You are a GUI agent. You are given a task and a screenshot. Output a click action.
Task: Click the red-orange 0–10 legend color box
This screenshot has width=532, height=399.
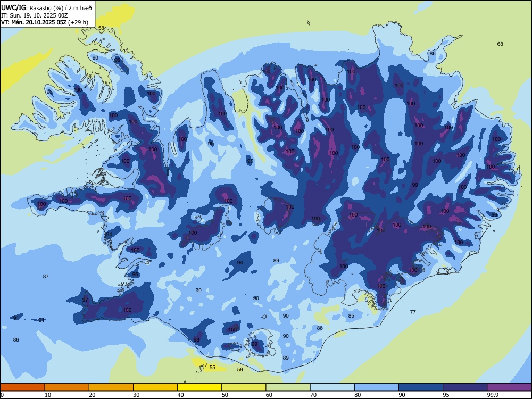point(23,387)
